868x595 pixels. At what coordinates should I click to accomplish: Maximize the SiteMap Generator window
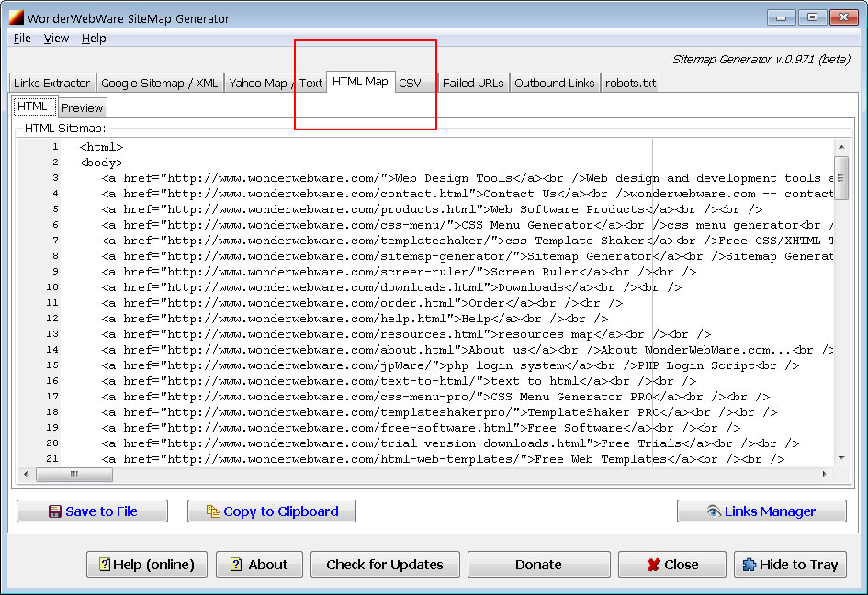click(812, 17)
